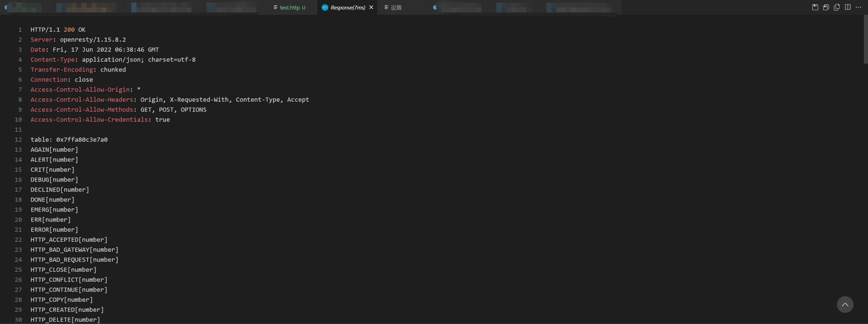Click the Copy Response icon

(x=837, y=7)
